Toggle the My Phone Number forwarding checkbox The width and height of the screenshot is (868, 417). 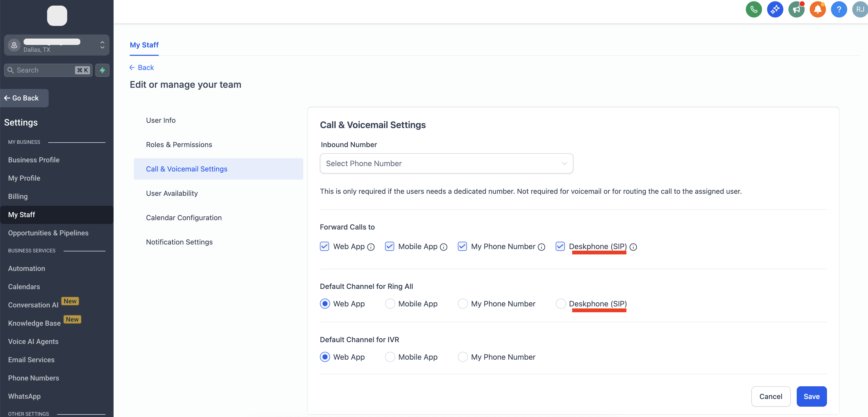click(462, 247)
